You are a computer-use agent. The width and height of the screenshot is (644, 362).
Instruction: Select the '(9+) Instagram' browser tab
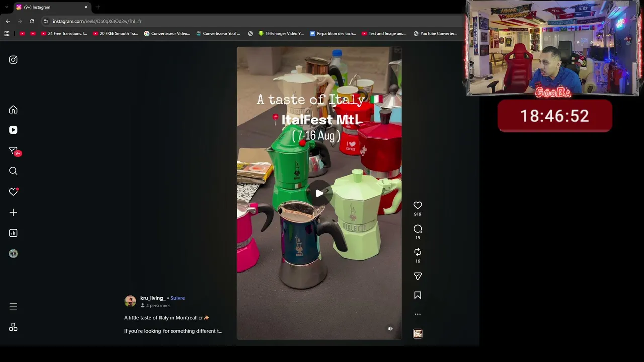coord(51,7)
